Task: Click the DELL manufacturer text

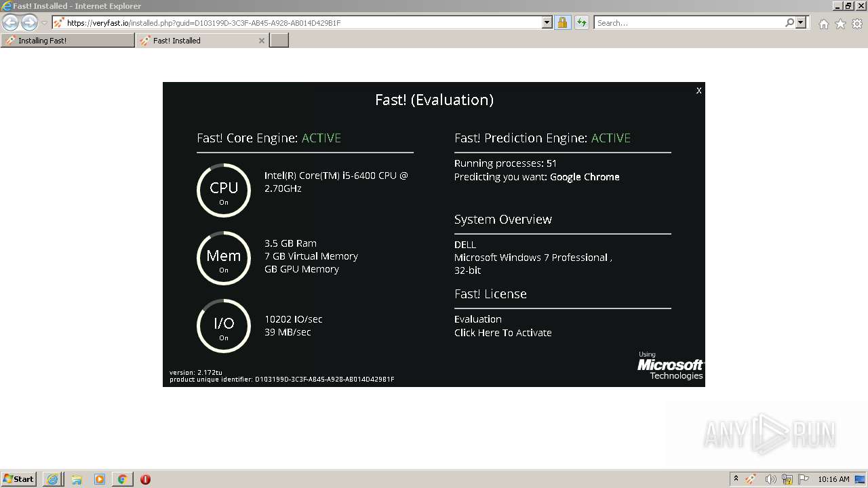Action: (465, 245)
